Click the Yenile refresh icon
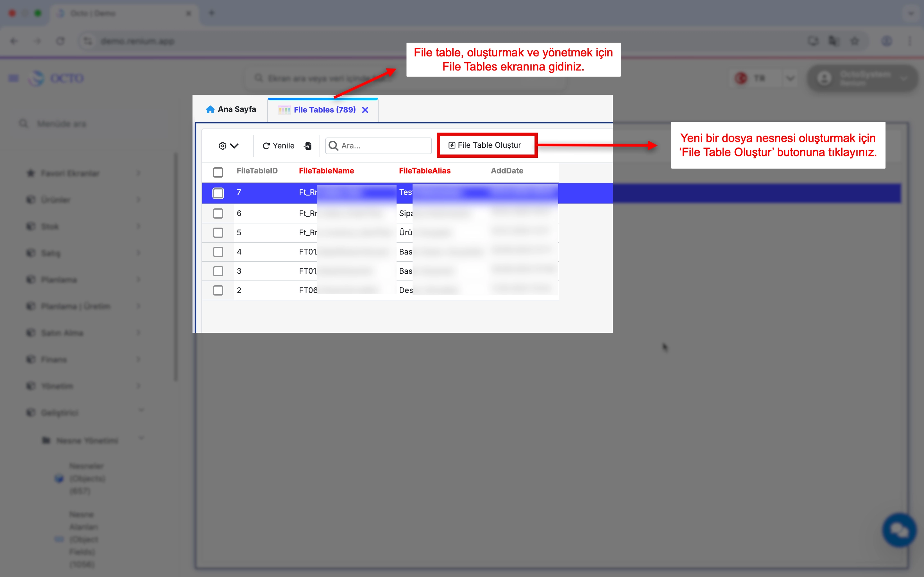Screen dimensions: 924x577 (x=267, y=146)
